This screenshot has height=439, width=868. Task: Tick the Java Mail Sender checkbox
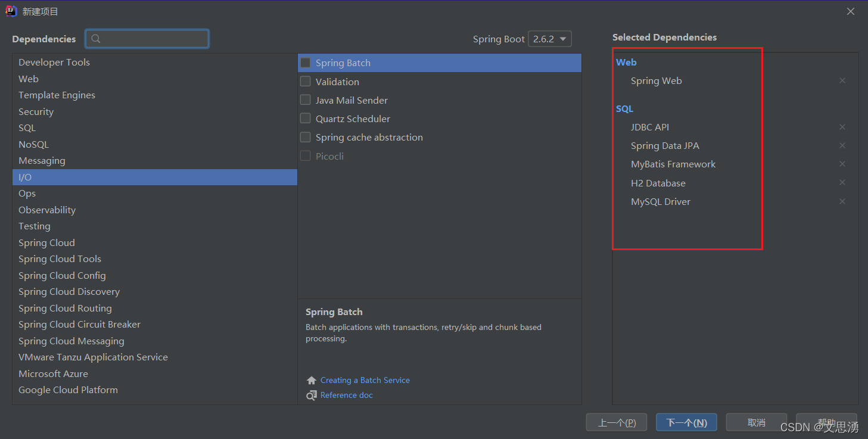click(306, 100)
